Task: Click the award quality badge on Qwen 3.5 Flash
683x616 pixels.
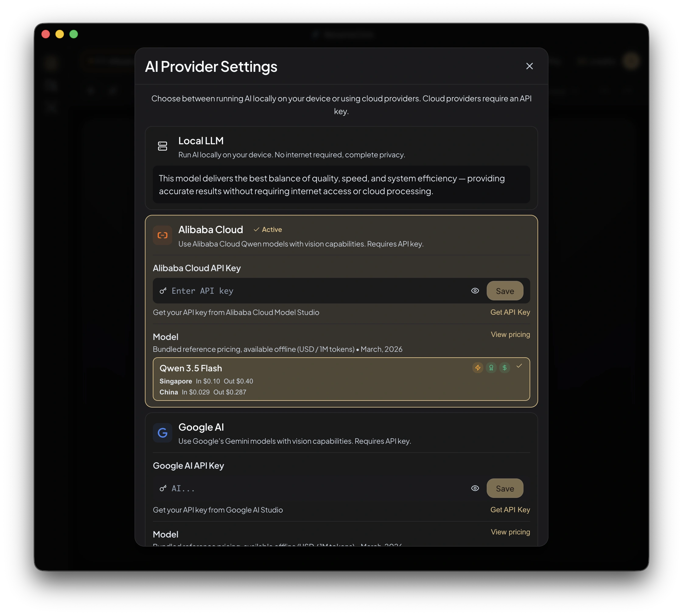Action: 491,368
